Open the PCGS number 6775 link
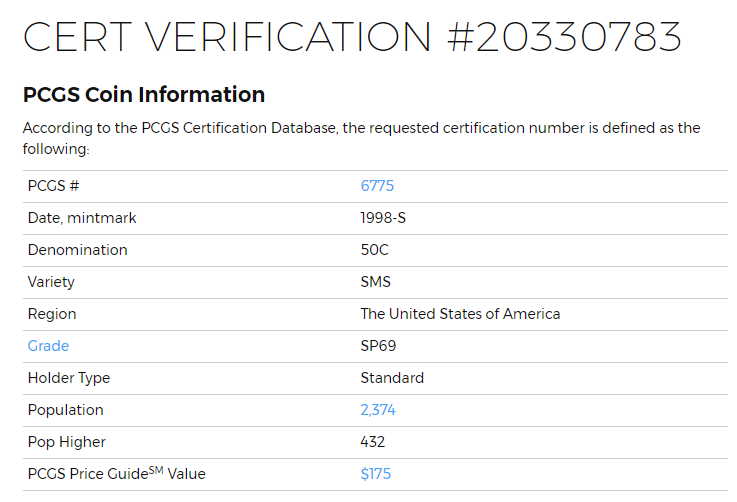This screenshot has width=737, height=502. point(377,186)
